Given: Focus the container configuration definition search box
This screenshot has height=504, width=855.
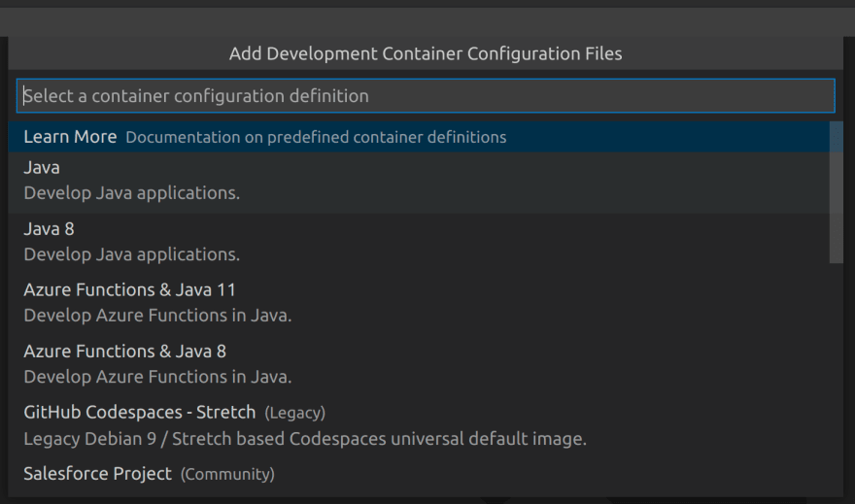Looking at the screenshot, I should [x=426, y=96].
